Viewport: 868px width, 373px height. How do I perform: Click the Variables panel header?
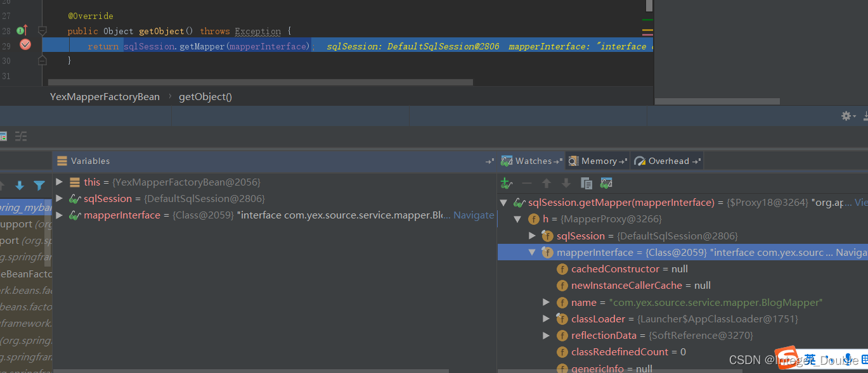pyautogui.click(x=275, y=161)
